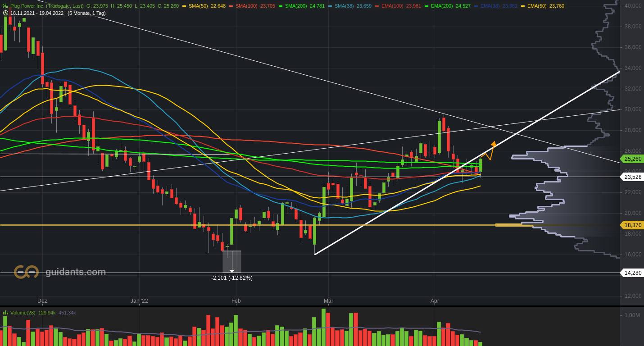The height and width of the screenshot is (346, 644).
Task: Click the 40,000 price axis label
Action: [633, 6]
